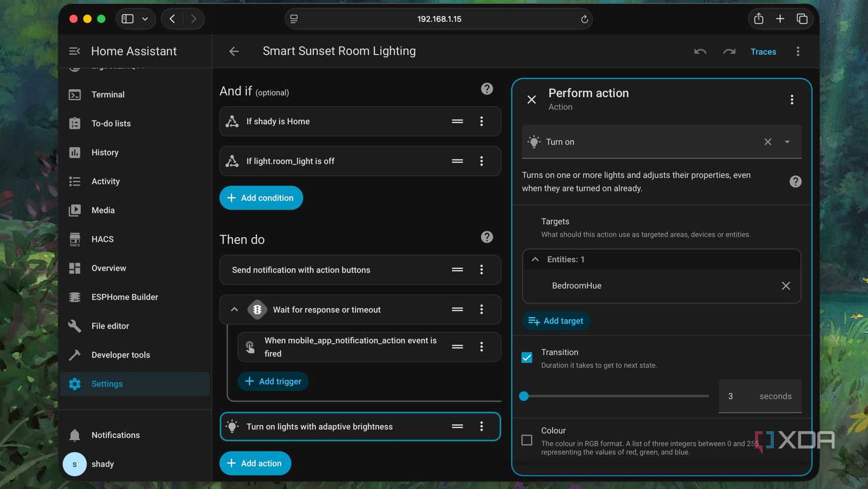Click the File editor wrench icon
The width and height of the screenshot is (868, 489).
(x=75, y=326)
